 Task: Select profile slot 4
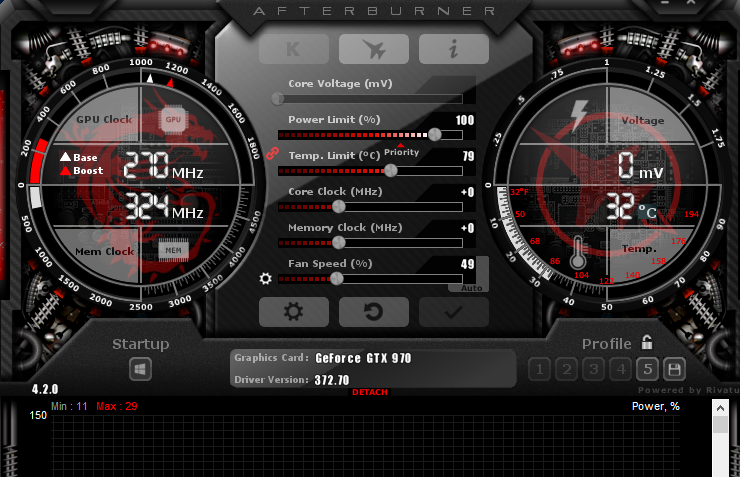click(621, 369)
